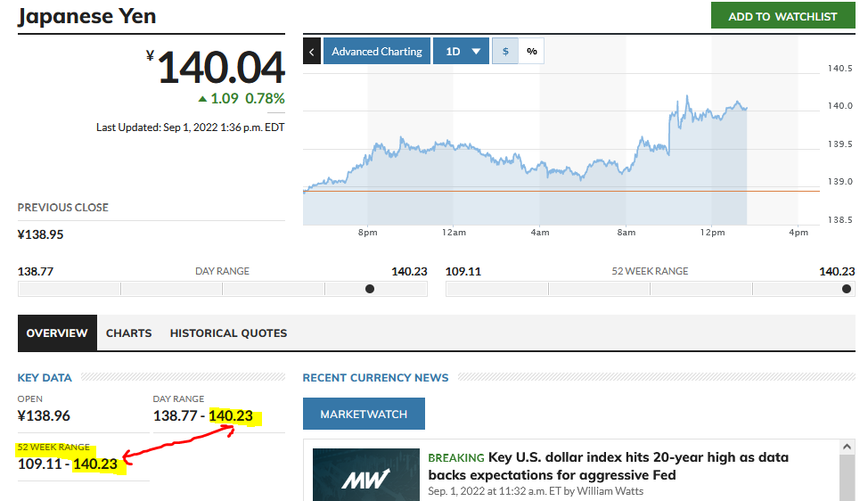868x501 pixels.
Task: Click the MW news thumbnail image
Action: 366,475
